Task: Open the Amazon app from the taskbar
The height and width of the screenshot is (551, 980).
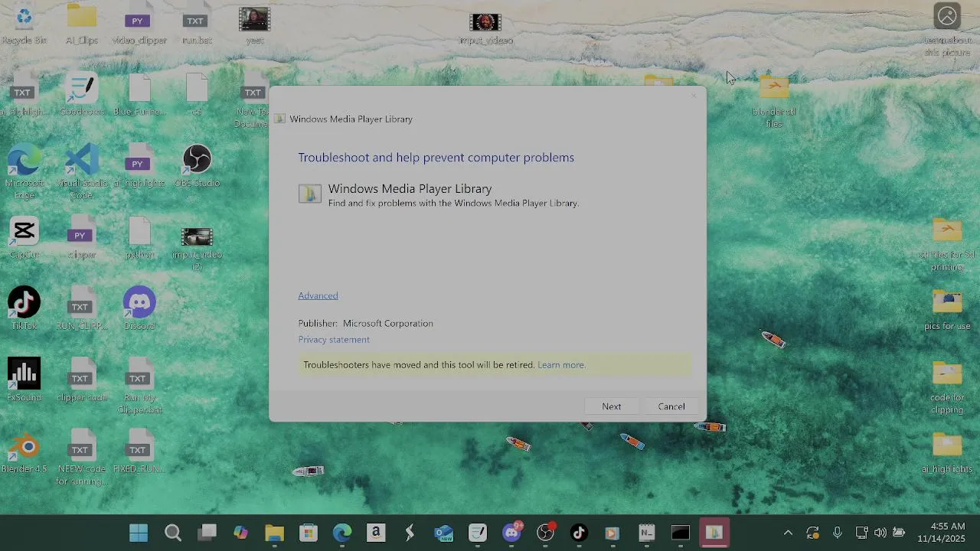Action: coord(375,533)
